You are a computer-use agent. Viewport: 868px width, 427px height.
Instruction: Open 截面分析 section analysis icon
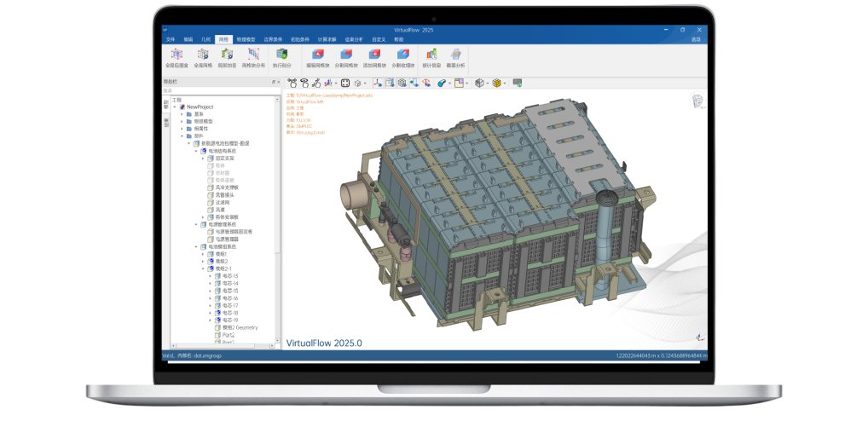[x=455, y=57]
